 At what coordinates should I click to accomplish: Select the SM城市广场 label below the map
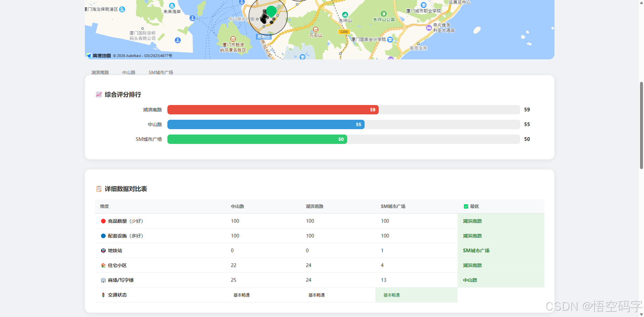pos(161,72)
